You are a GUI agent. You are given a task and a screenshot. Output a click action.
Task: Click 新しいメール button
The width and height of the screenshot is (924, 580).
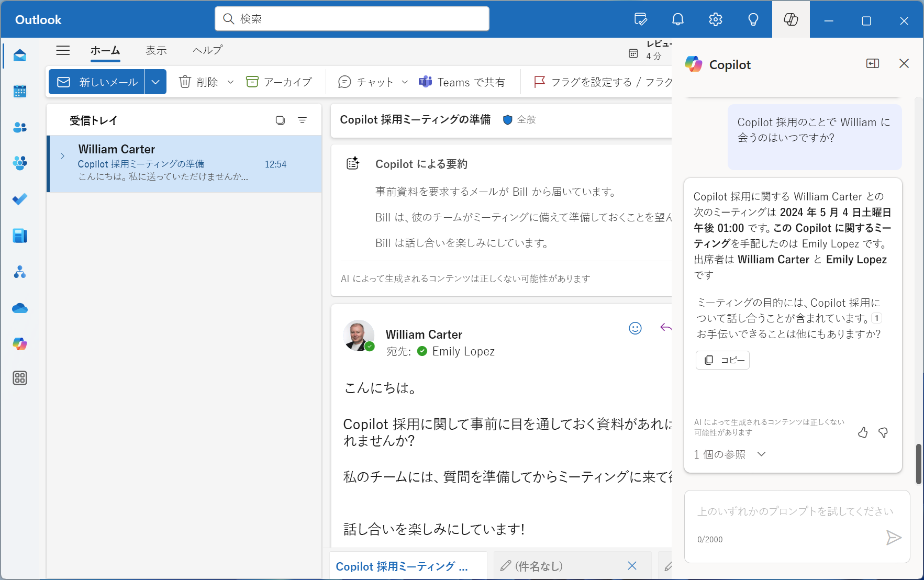[x=97, y=82]
